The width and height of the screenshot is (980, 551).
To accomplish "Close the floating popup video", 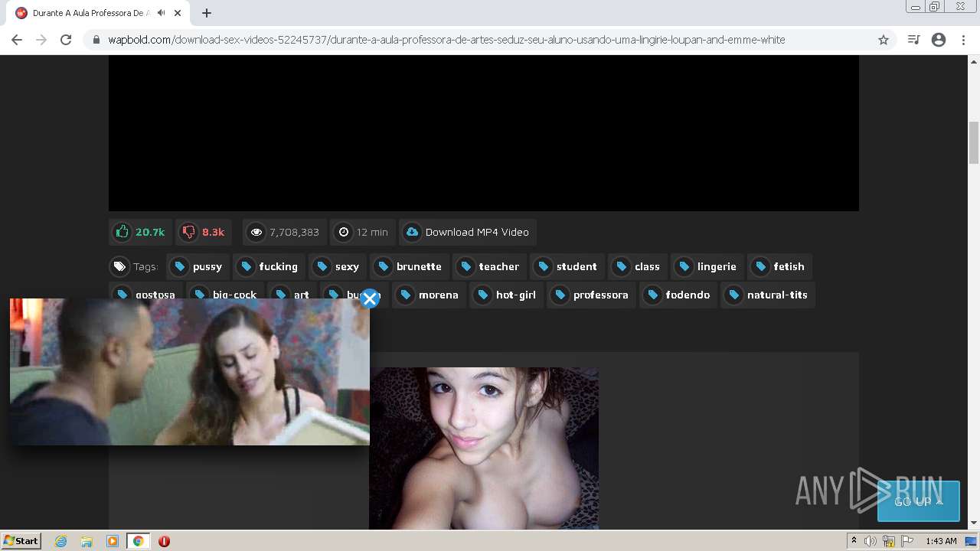I will [370, 298].
